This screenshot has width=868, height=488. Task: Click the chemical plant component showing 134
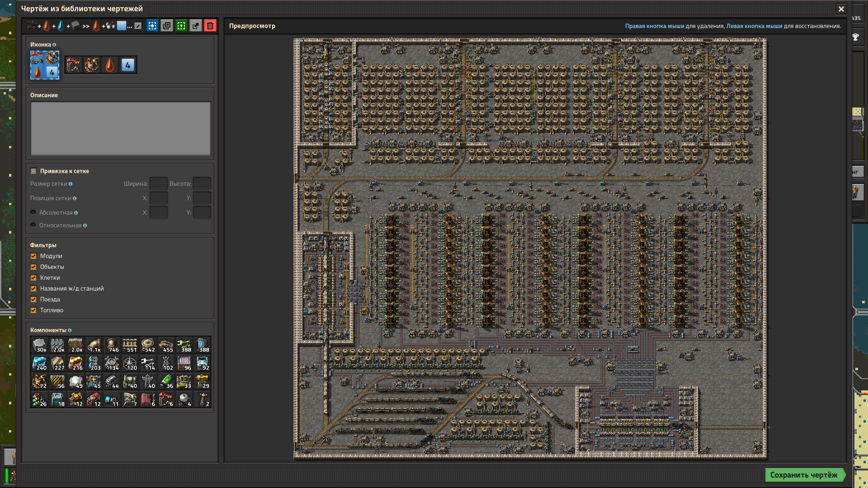click(x=112, y=363)
